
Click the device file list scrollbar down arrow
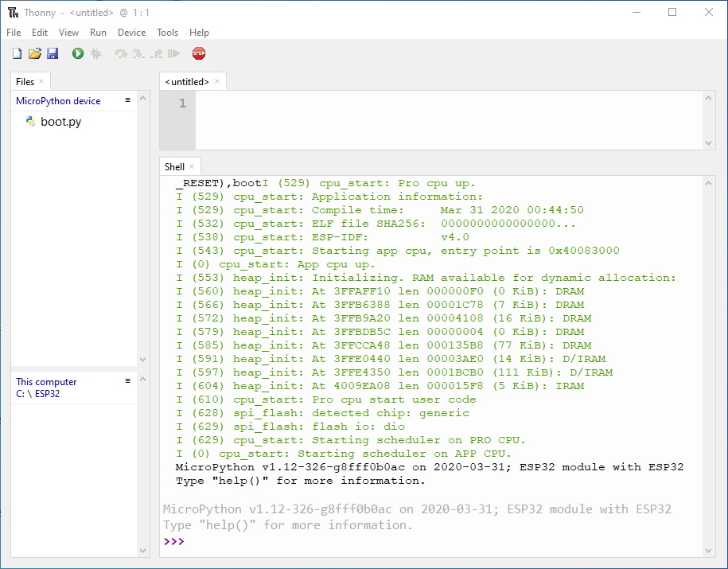point(143,360)
